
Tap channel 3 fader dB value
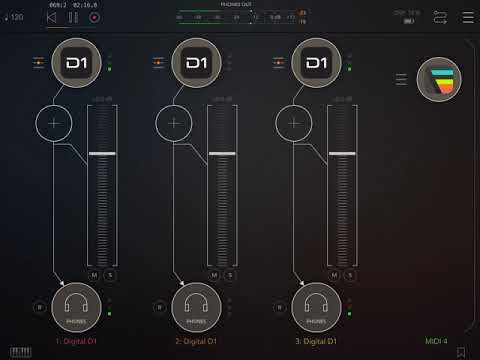(342, 99)
